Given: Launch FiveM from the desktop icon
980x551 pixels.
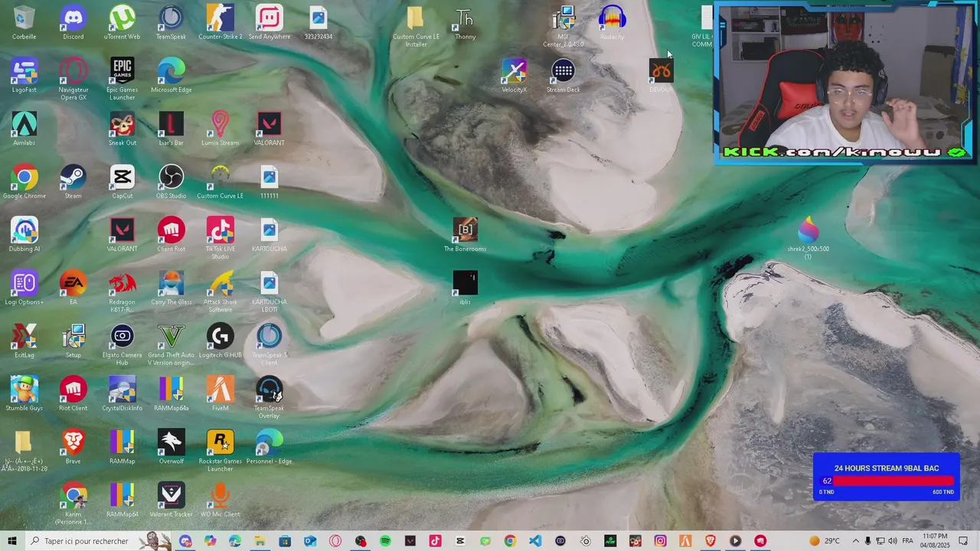Looking at the screenshot, I should coord(220,393).
